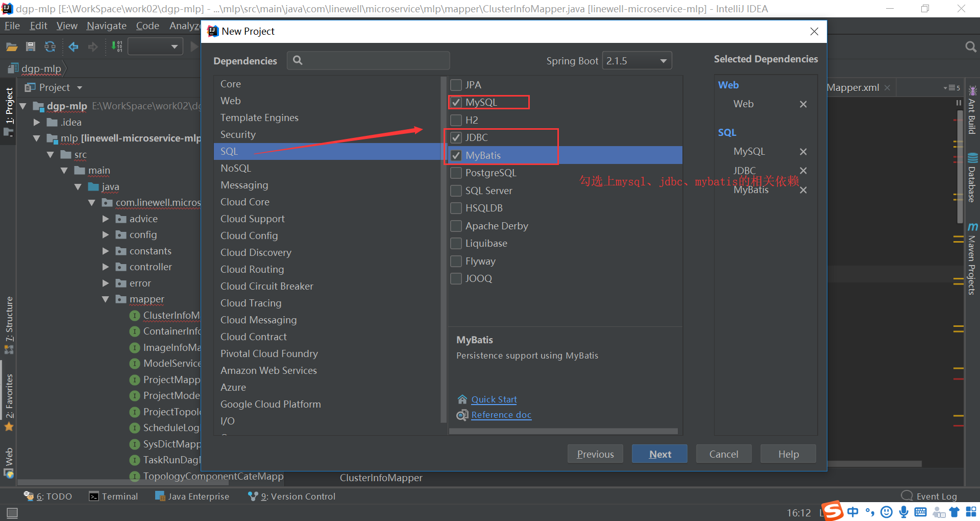Select the NoSQL dependency category

pyautogui.click(x=327, y=168)
